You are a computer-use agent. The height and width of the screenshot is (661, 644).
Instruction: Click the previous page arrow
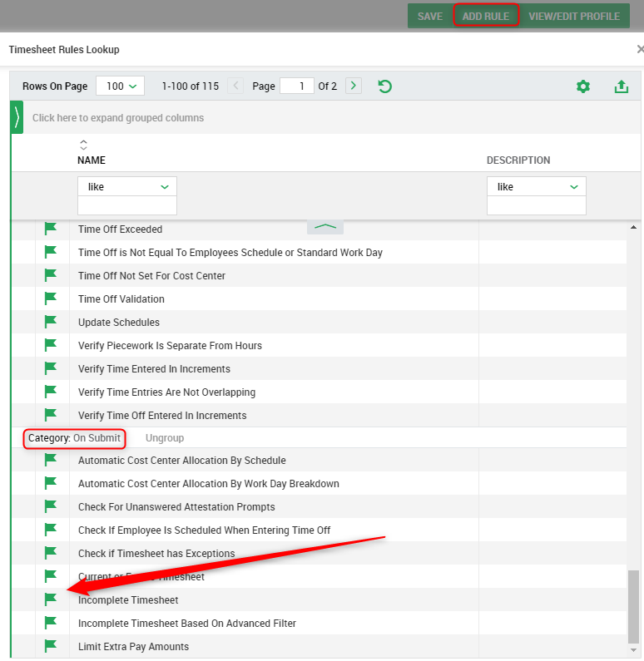tap(235, 86)
